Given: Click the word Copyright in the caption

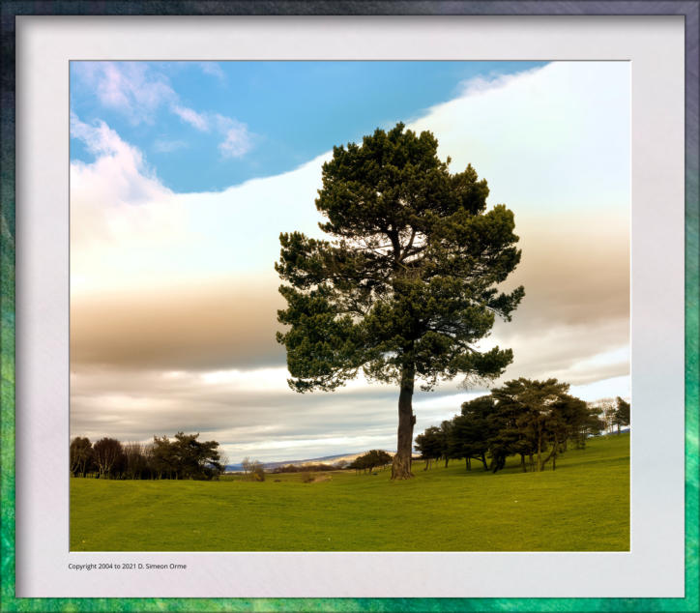Looking at the screenshot, I should click(x=83, y=566).
